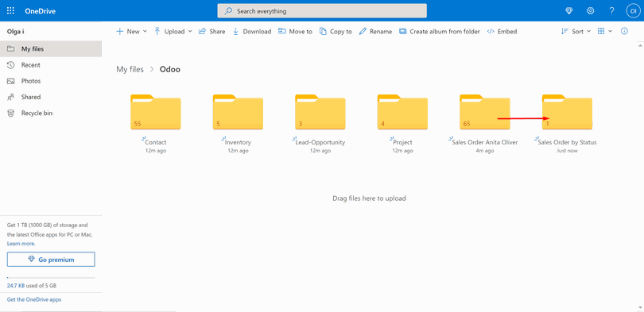The width and height of the screenshot is (644, 312).
Task: Click the Copy to toolbar button
Action: pyautogui.click(x=336, y=32)
